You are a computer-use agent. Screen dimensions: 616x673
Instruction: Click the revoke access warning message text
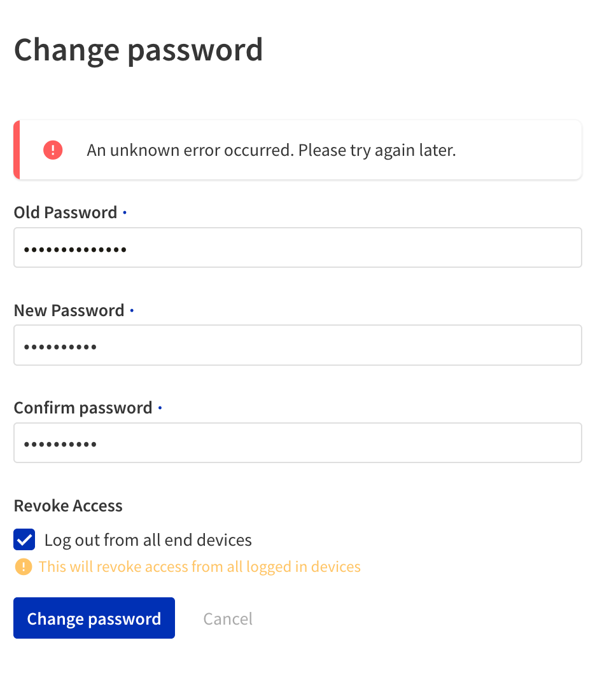click(x=200, y=566)
